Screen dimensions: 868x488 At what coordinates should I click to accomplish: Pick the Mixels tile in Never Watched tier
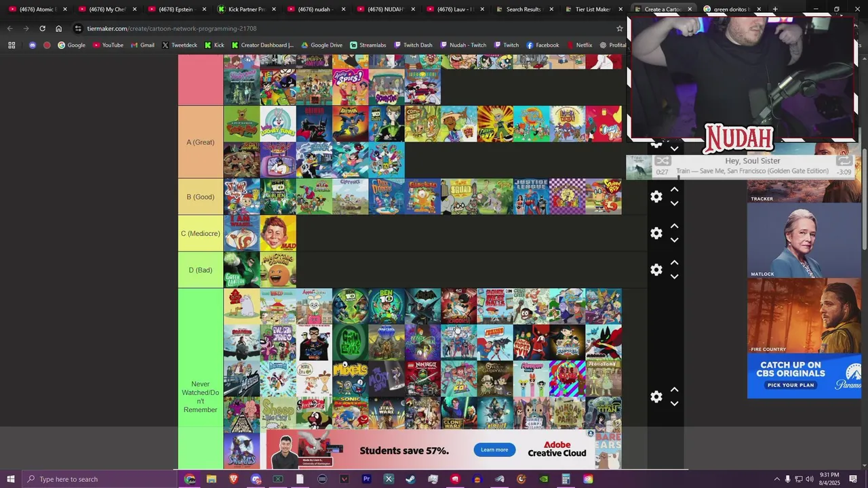point(351,378)
